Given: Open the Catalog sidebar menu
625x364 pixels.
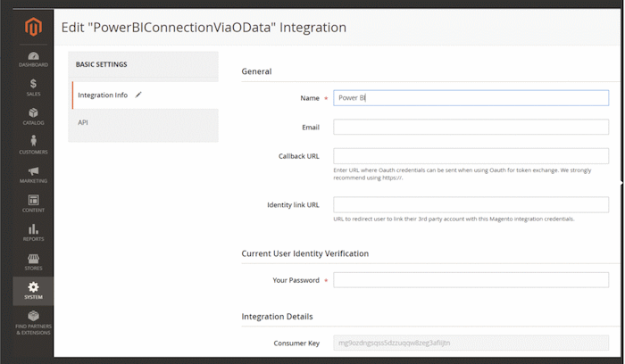Looking at the screenshot, I should coord(33,116).
